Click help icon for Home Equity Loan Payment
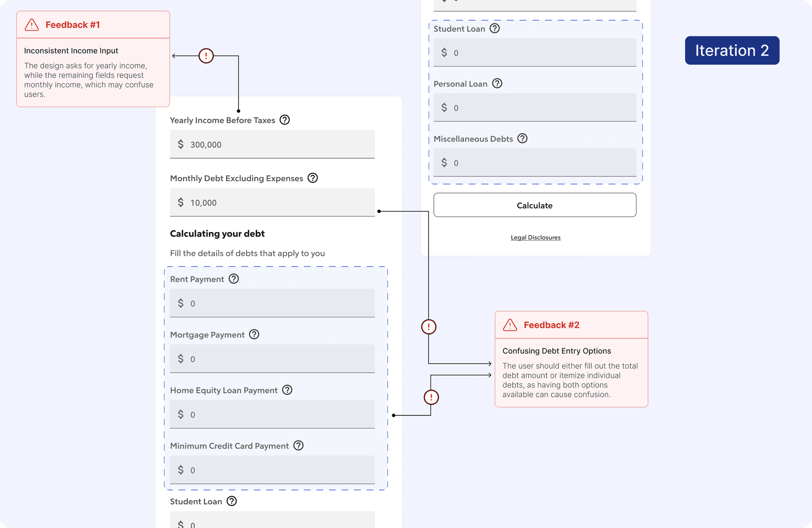The width and height of the screenshot is (812, 528). [x=287, y=390]
